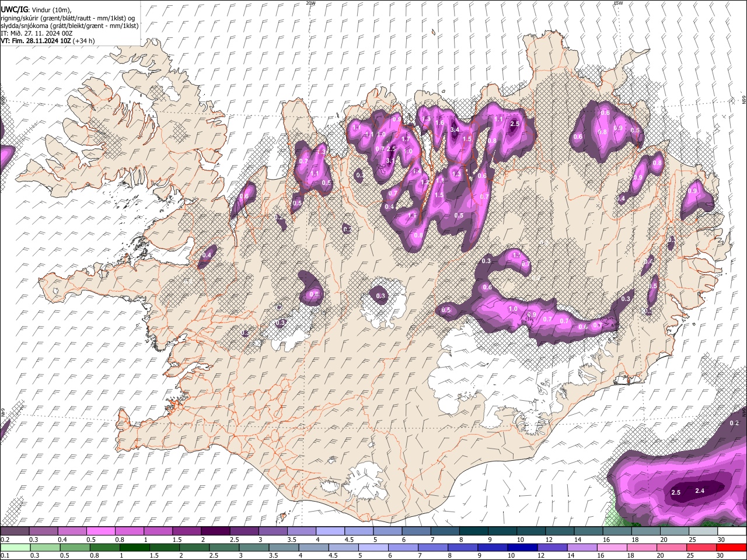The height and width of the screenshot is (560, 747).
Task: Click the lower legend swatch between 14 and 16
Action: 582,547
